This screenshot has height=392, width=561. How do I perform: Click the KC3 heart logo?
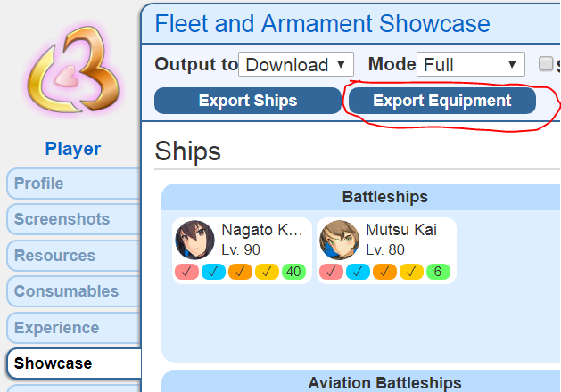73,69
